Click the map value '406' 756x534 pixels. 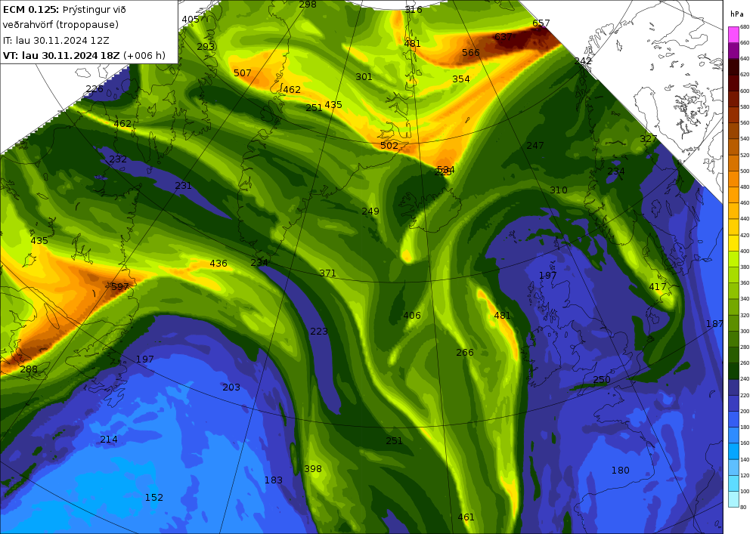[412, 316]
